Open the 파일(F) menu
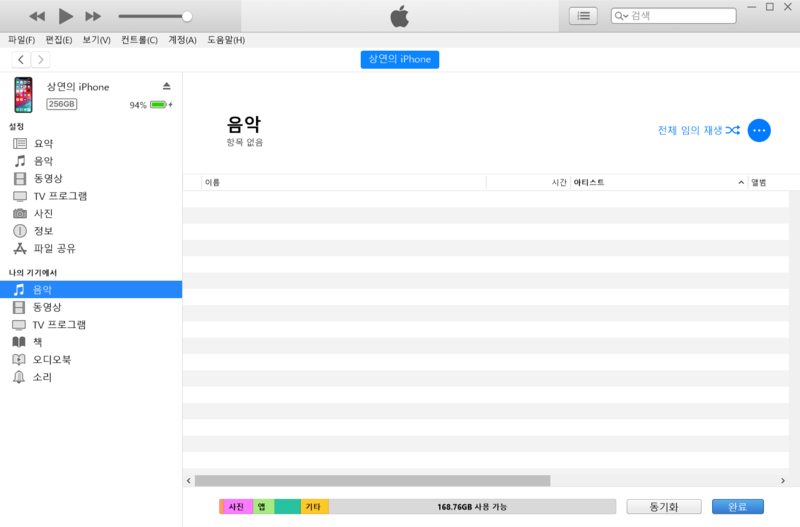 (x=21, y=40)
